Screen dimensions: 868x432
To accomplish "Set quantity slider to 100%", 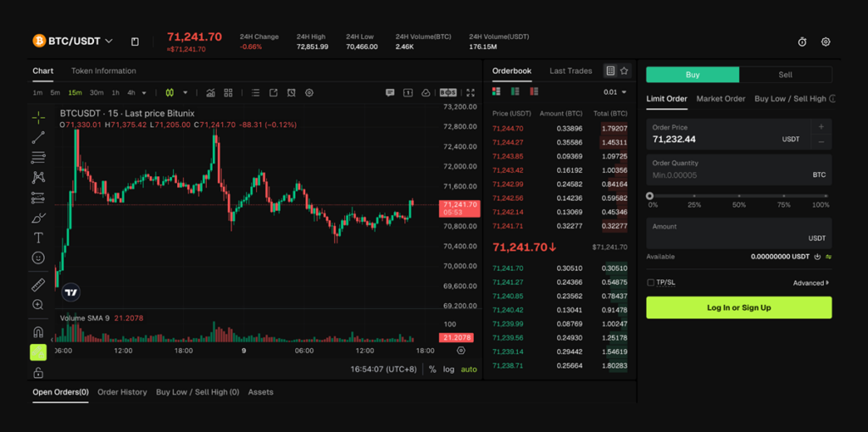I will pyautogui.click(x=826, y=196).
